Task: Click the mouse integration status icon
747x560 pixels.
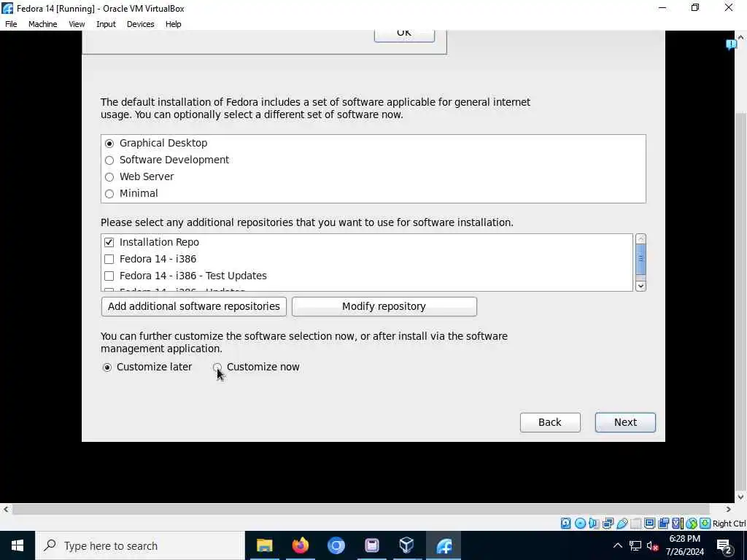Action: click(x=692, y=524)
